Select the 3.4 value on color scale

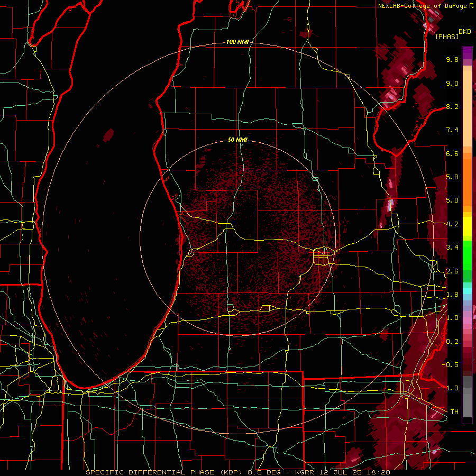452,248
